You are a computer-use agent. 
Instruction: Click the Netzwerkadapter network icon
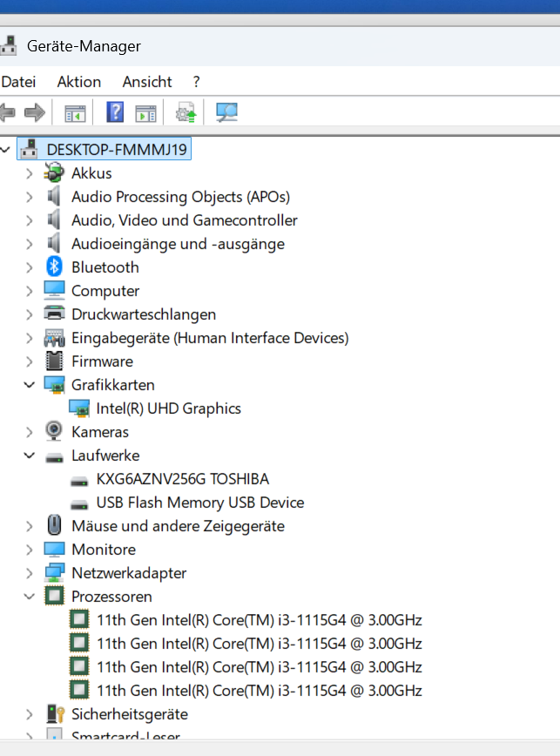coord(54,573)
